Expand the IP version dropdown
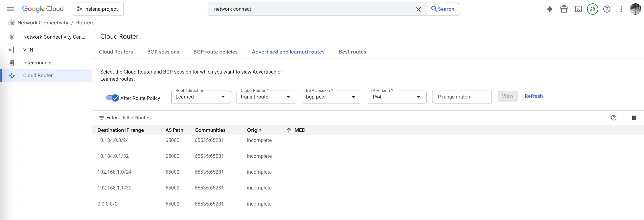Image resolution: width=644 pixels, height=220 pixels. (397, 97)
